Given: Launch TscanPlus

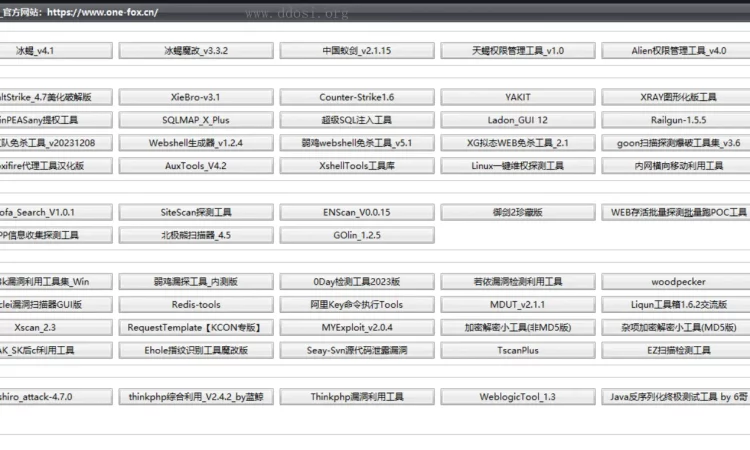Looking at the screenshot, I should 518,351.
